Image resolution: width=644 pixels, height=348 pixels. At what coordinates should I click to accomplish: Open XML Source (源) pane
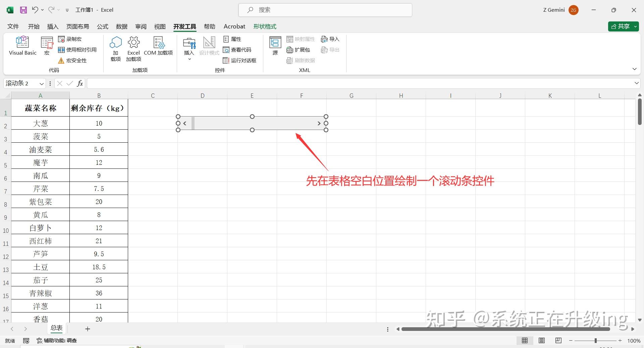(x=275, y=46)
